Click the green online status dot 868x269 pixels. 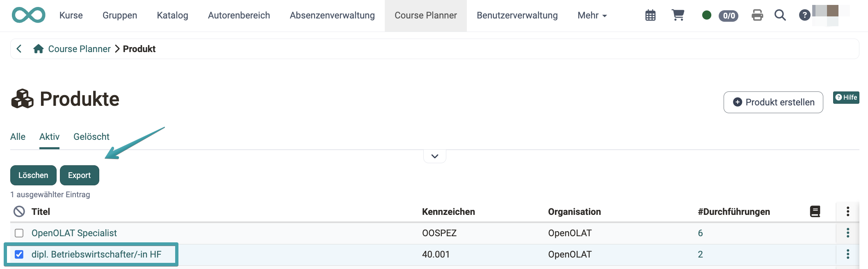click(707, 15)
